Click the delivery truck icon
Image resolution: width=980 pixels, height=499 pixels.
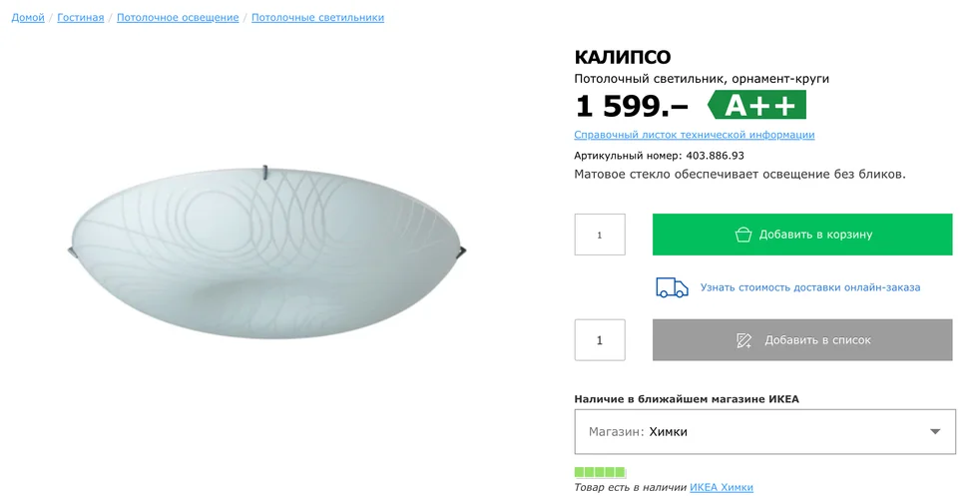click(672, 287)
